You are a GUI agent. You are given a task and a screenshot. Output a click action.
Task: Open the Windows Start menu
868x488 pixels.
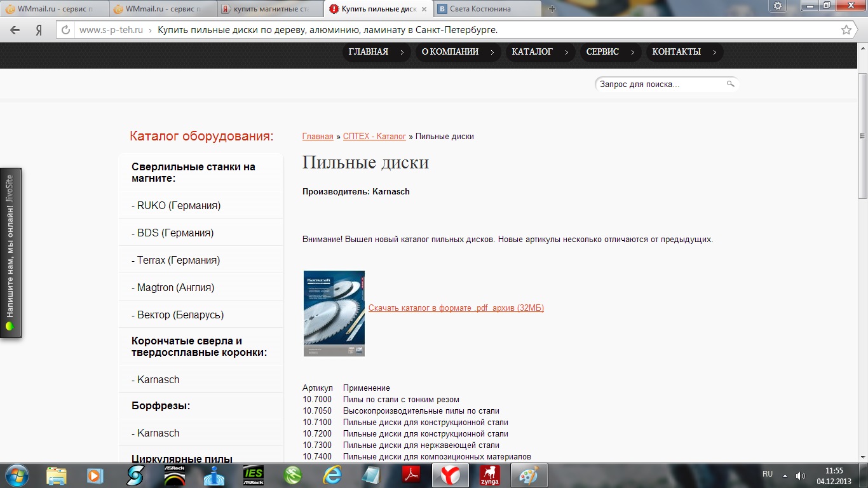click(17, 475)
